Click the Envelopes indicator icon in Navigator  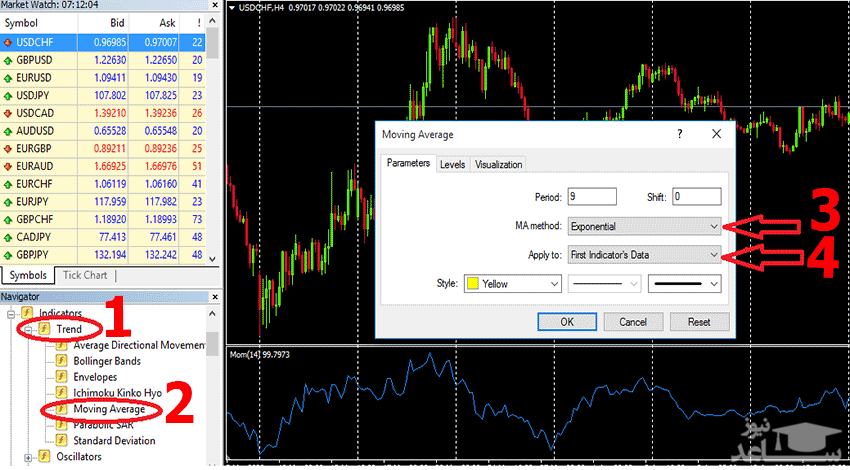click(x=62, y=377)
